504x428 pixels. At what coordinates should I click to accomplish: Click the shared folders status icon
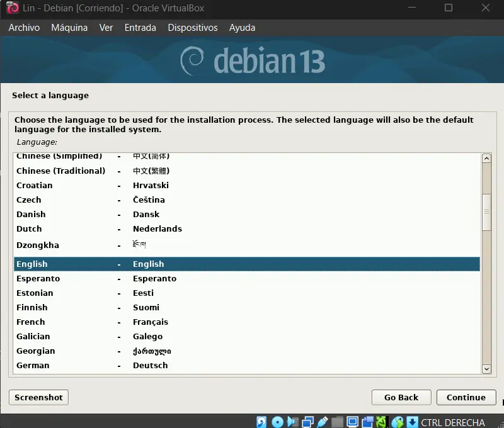pyautogui.click(x=337, y=422)
